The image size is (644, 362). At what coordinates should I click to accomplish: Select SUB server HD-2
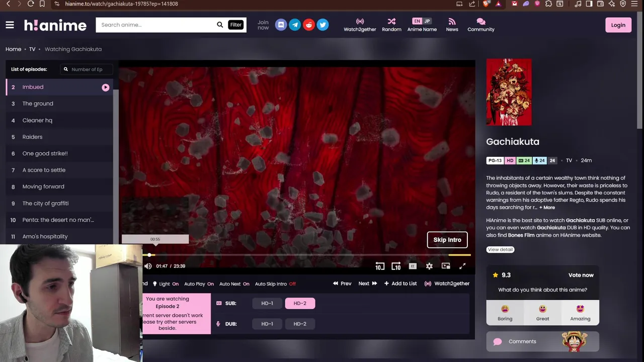[x=300, y=303]
